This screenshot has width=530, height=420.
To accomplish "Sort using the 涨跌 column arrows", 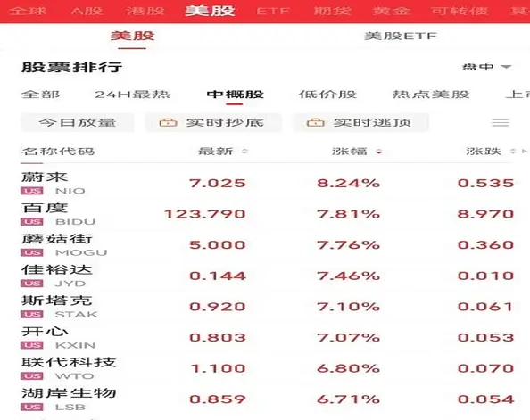I will tap(513, 152).
